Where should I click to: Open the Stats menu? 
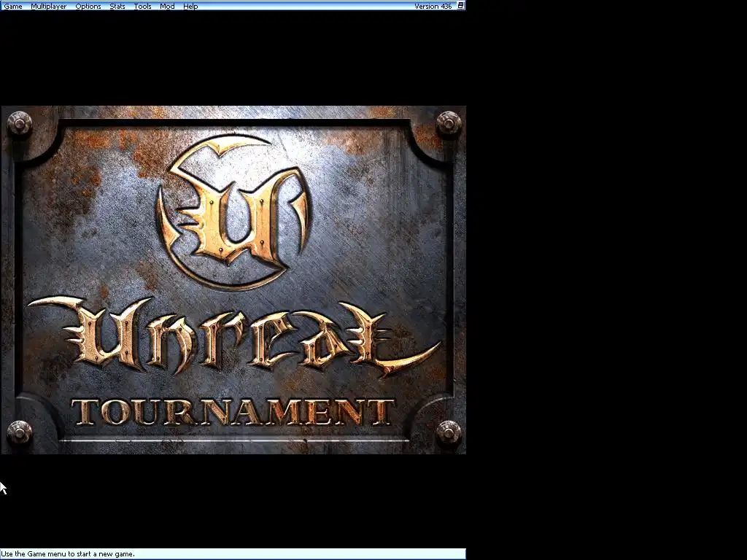click(x=117, y=6)
